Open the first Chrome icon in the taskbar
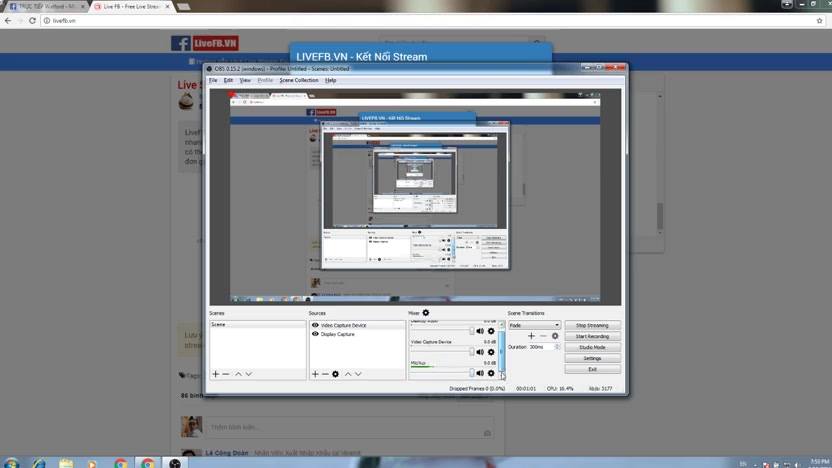This screenshot has height=468, width=832. click(120, 463)
